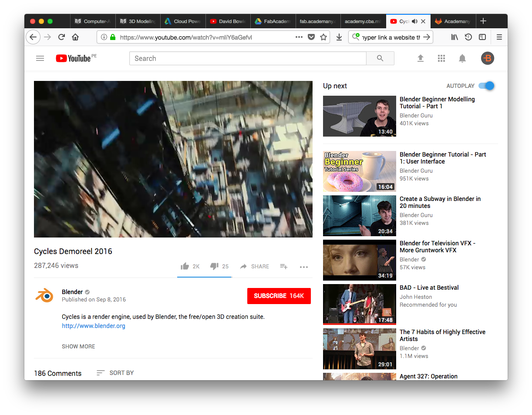The image size is (532, 415).
Task: Click the YouTube search magnifier button
Action: click(380, 58)
